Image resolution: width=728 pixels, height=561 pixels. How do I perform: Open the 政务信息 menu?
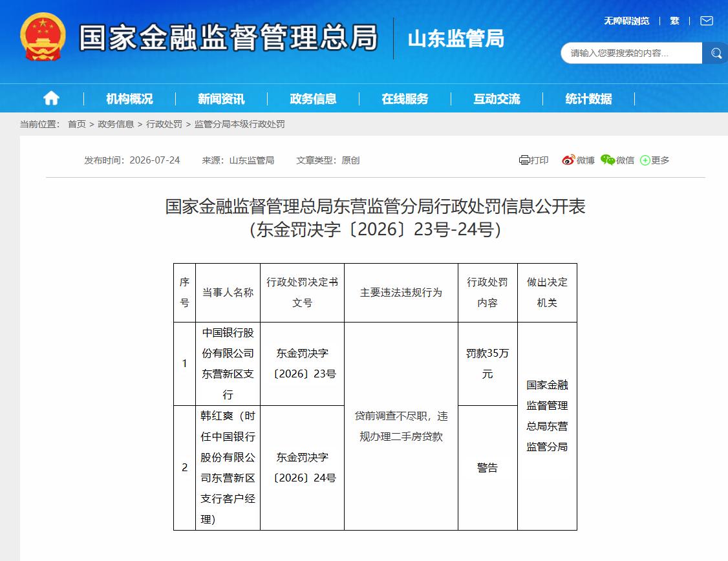(x=314, y=99)
